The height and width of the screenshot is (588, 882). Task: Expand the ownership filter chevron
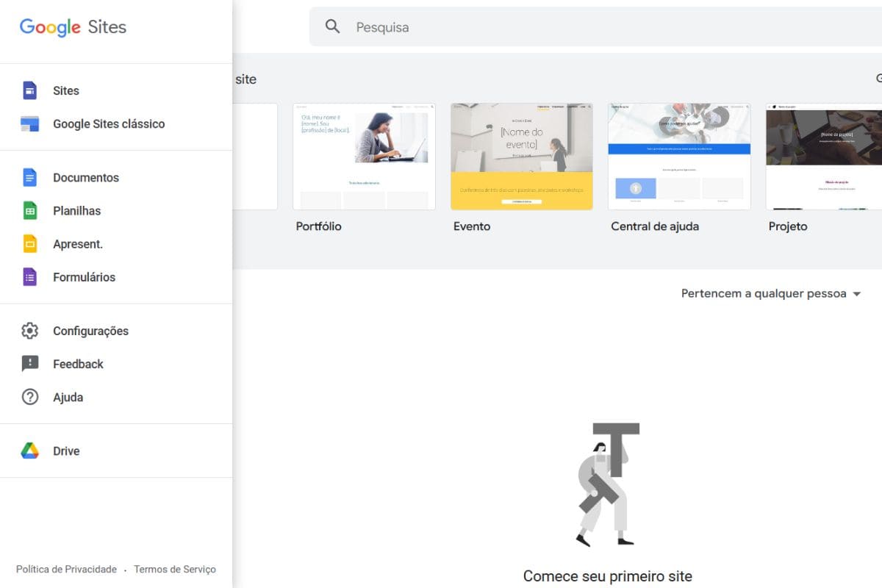856,293
